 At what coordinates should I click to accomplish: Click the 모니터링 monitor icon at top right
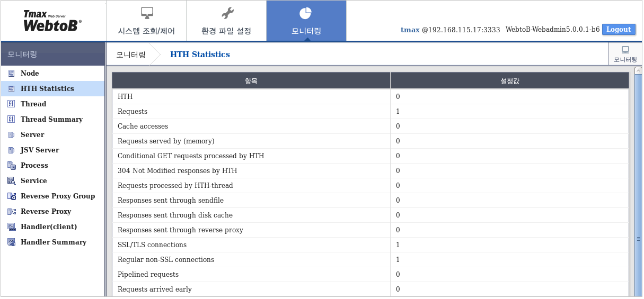coord(625,50)
